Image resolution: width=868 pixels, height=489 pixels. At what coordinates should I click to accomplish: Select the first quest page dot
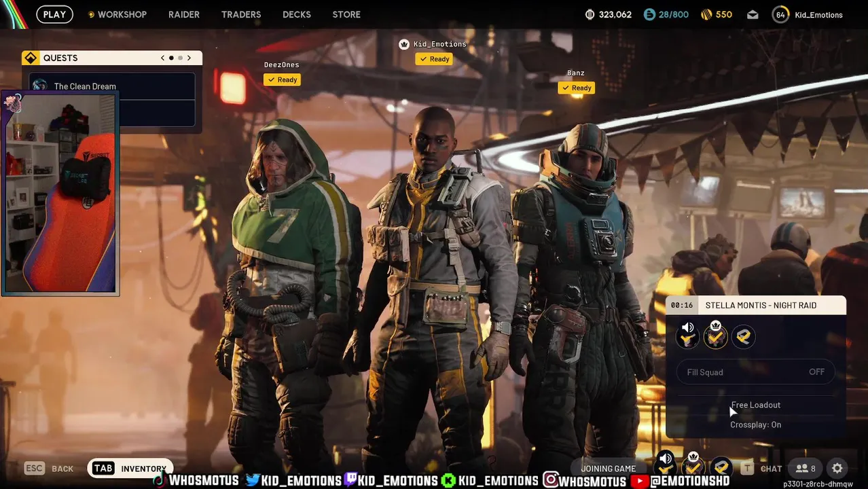point(171,58)
